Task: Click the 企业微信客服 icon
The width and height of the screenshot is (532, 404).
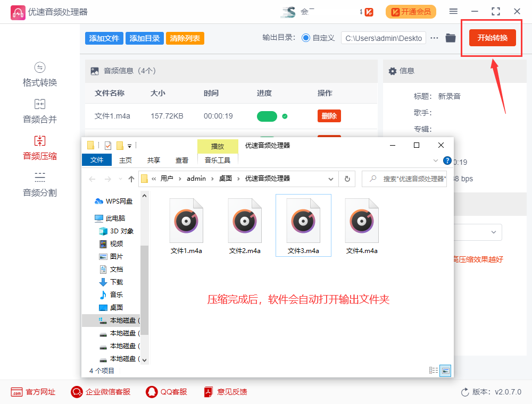Action: (100, 392)
